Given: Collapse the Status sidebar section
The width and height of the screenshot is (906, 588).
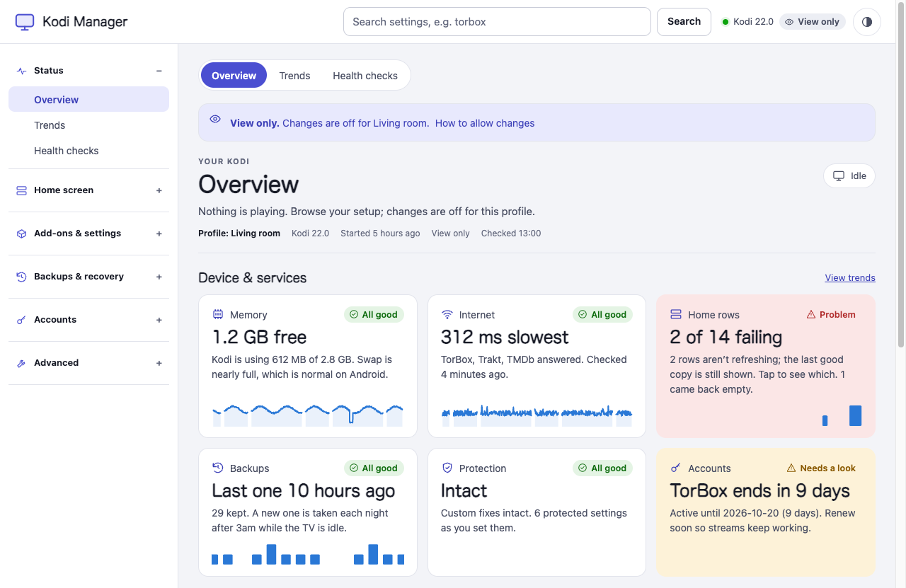Looking at the screenshot, I should click(159, 71).
